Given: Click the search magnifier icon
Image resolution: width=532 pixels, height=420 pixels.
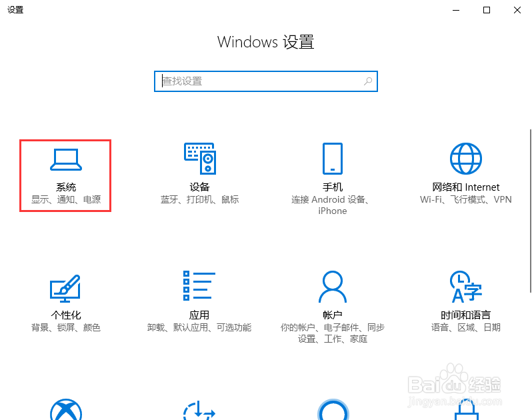Looking at the screenshot, I should coord(368,81).
